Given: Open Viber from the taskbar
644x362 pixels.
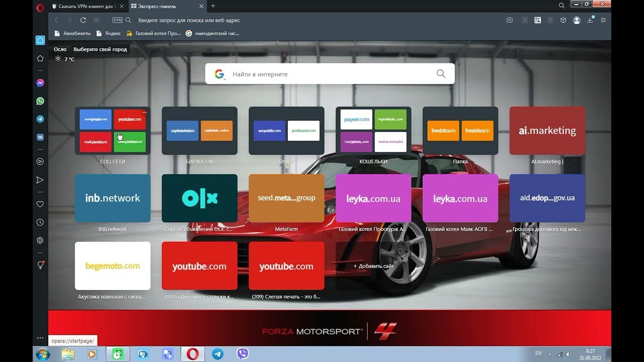Looking at the screenshot, I should click(x=243, y=354).
